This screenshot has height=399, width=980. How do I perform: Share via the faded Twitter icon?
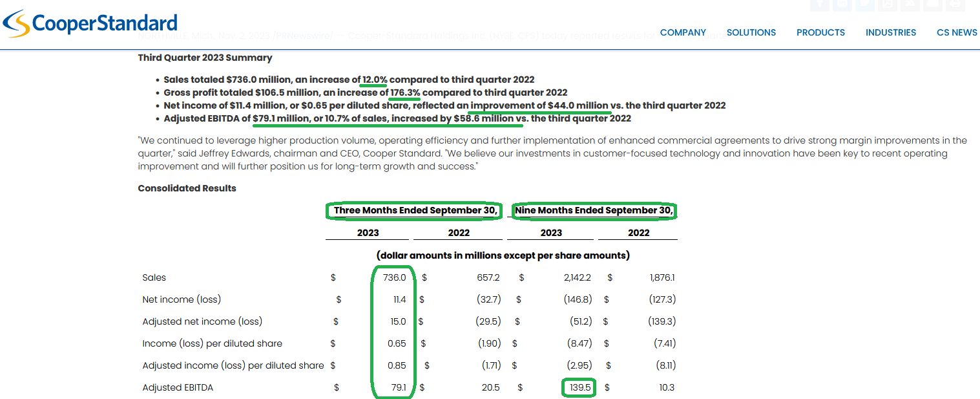[865, 5]
